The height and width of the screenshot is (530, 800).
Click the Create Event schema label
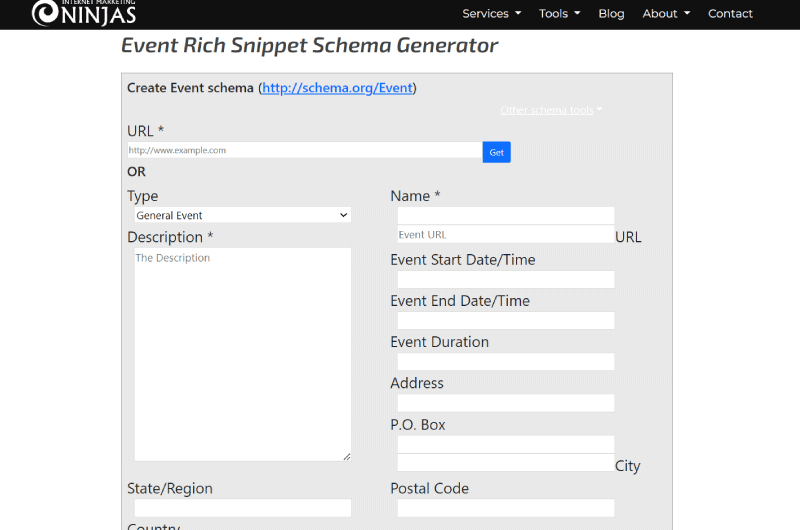click(x=190, y=88)
